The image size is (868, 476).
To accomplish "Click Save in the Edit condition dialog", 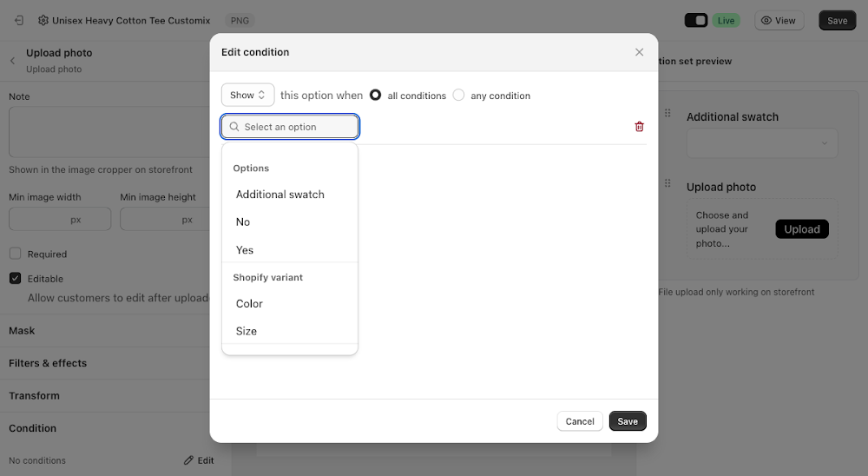I will click(628, 421).
